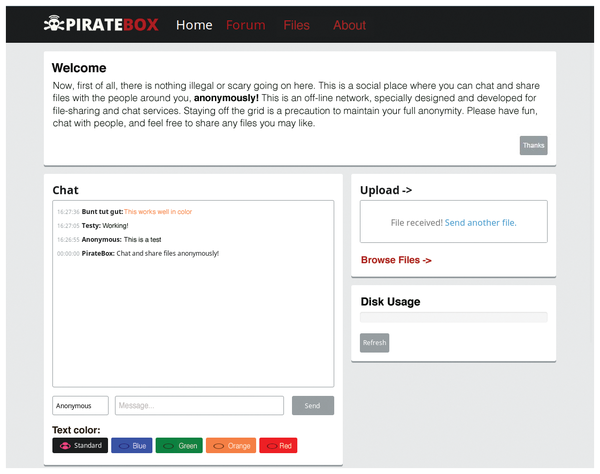The width and height of the screenshot is (600, 474).
Task: Click the bold 'anonymously!' word
Action: [226, 98]
